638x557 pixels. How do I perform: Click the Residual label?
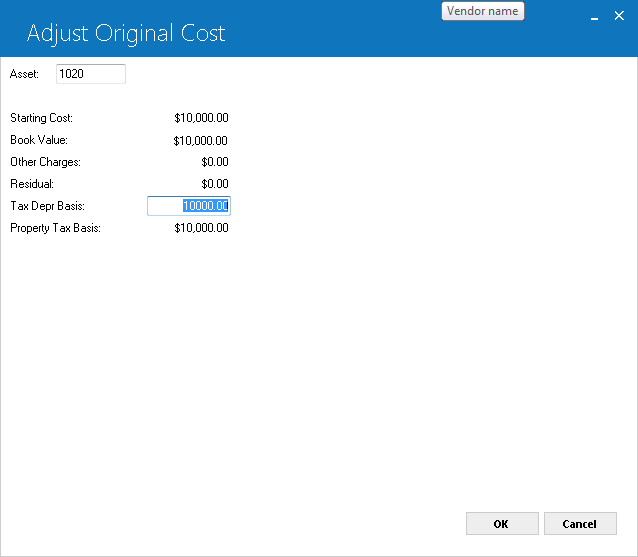32,184
